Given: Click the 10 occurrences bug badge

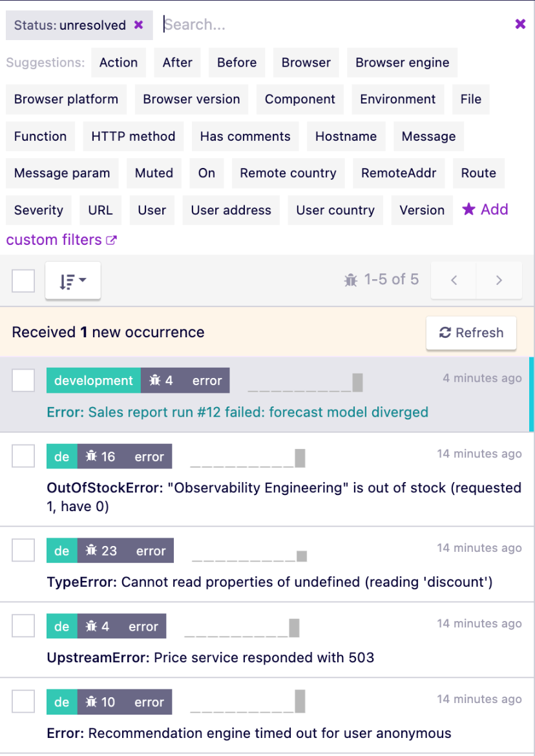Looking at the screenshot, I should pos(100,702).
